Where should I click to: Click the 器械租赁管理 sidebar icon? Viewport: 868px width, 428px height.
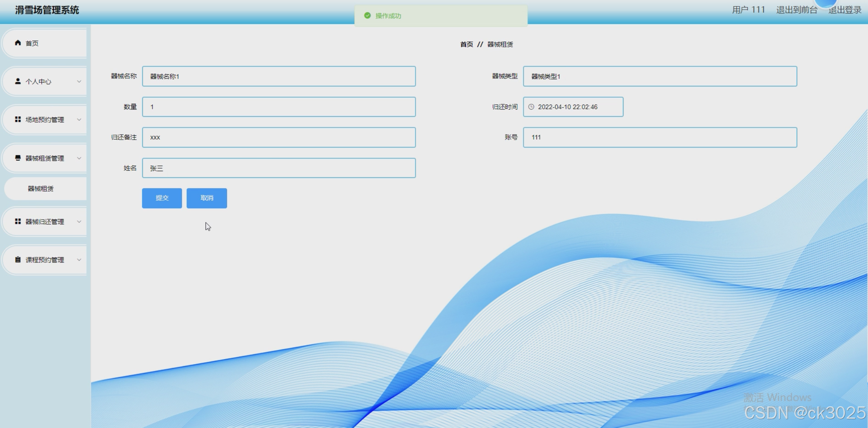point(18,158)
